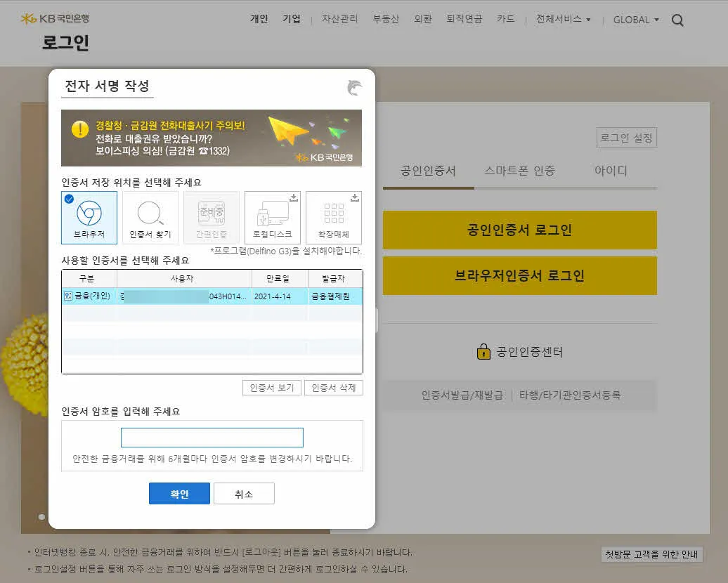The width and height of the screenshot is (728, 583).
Task: Cancel the dialog with 취소 button
Action: (x=244, y=494)
